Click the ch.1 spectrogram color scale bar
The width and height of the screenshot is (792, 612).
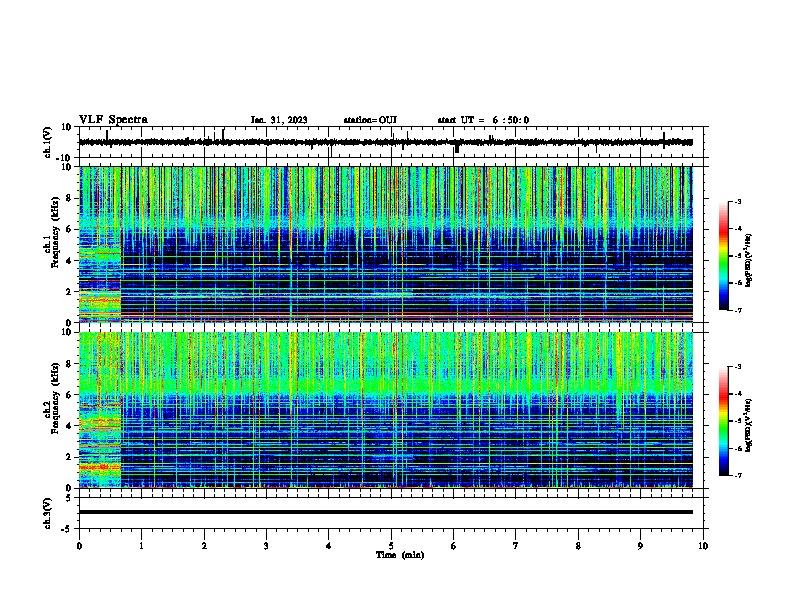pyautogui.click(x=724, y=256)
